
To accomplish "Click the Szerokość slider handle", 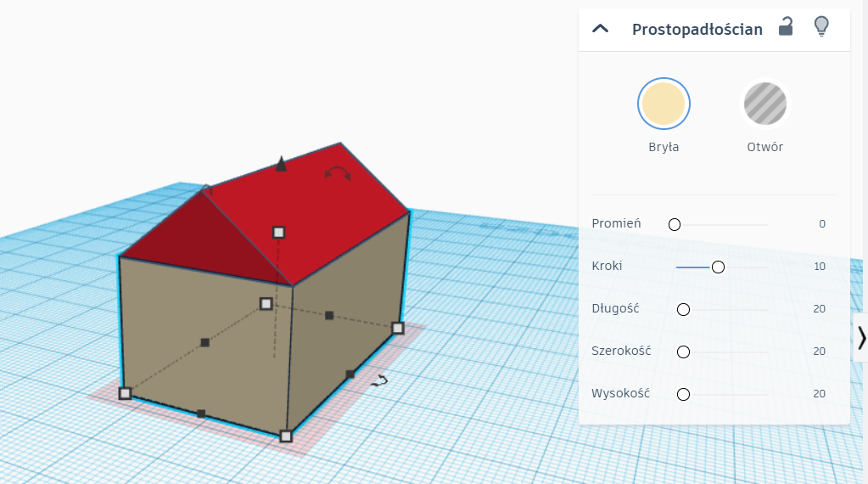I will [x=684, y=352].
